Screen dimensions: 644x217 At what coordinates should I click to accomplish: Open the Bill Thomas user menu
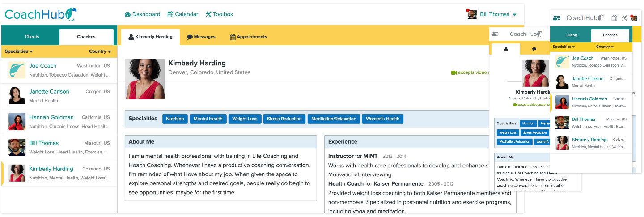tap(492, 14)
